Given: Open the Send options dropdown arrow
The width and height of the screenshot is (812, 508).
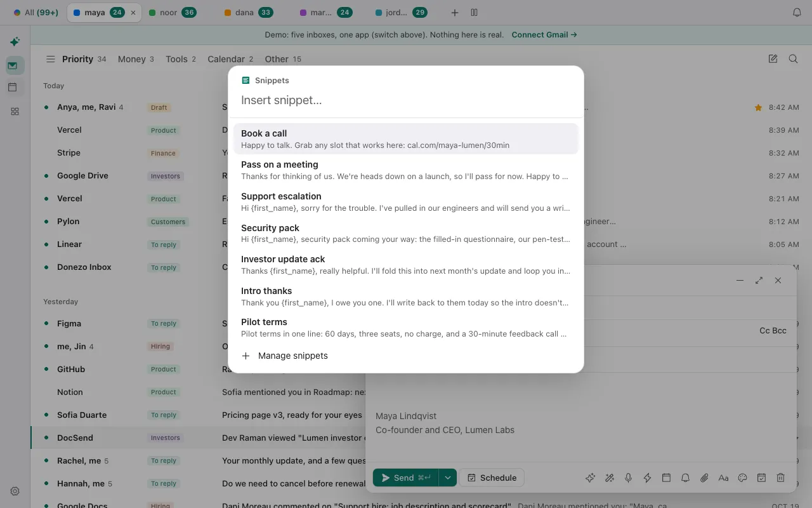Looking at the screenshot, I should coord(448,478).
